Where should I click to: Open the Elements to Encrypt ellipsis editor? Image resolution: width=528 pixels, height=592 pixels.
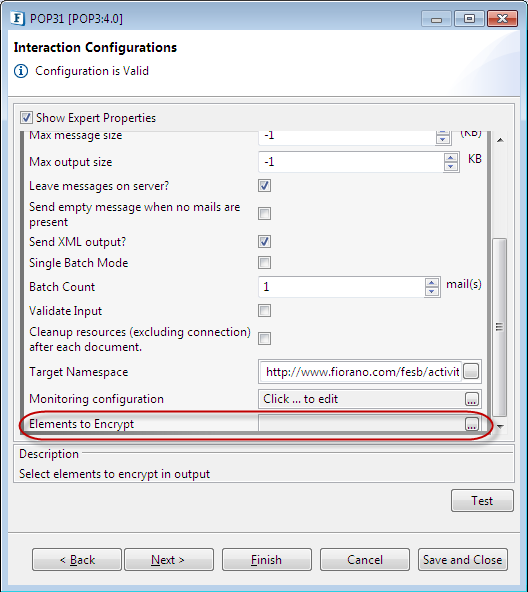tap(471, 424)
